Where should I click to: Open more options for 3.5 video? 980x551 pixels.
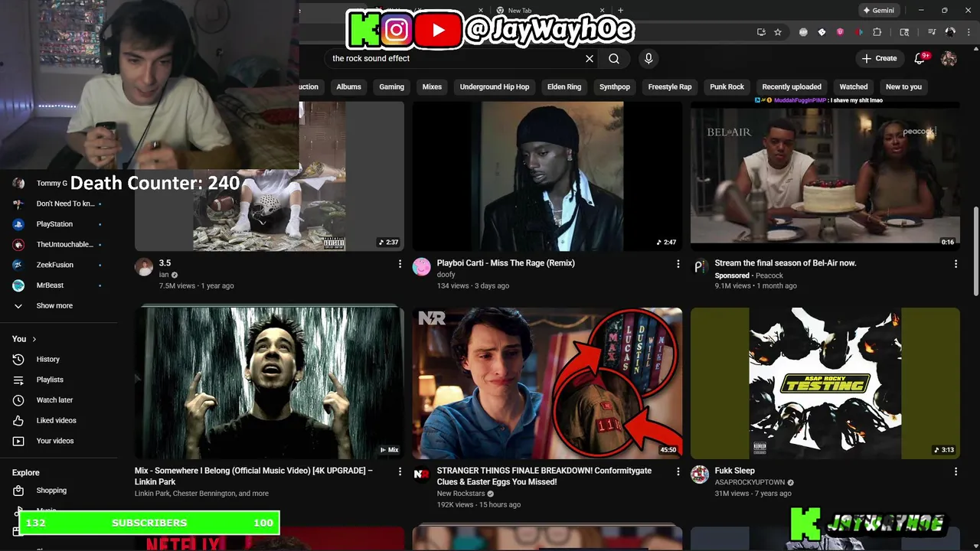pos(400,264)
